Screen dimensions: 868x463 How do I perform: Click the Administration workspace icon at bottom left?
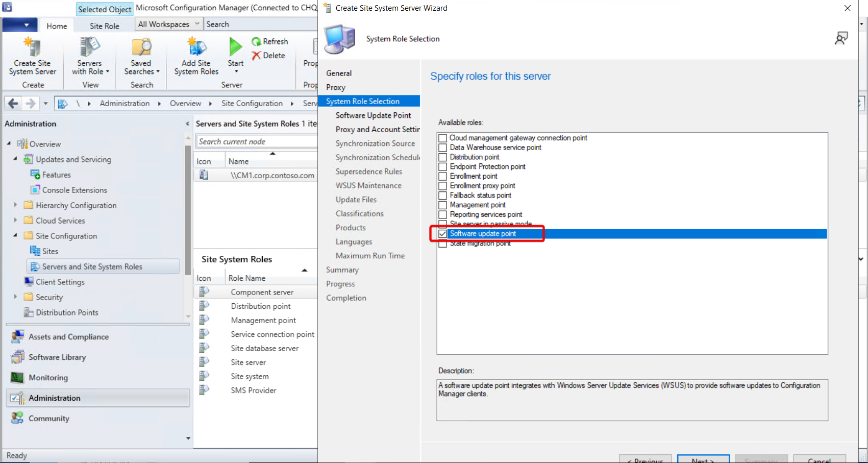[x=18, y=398]
